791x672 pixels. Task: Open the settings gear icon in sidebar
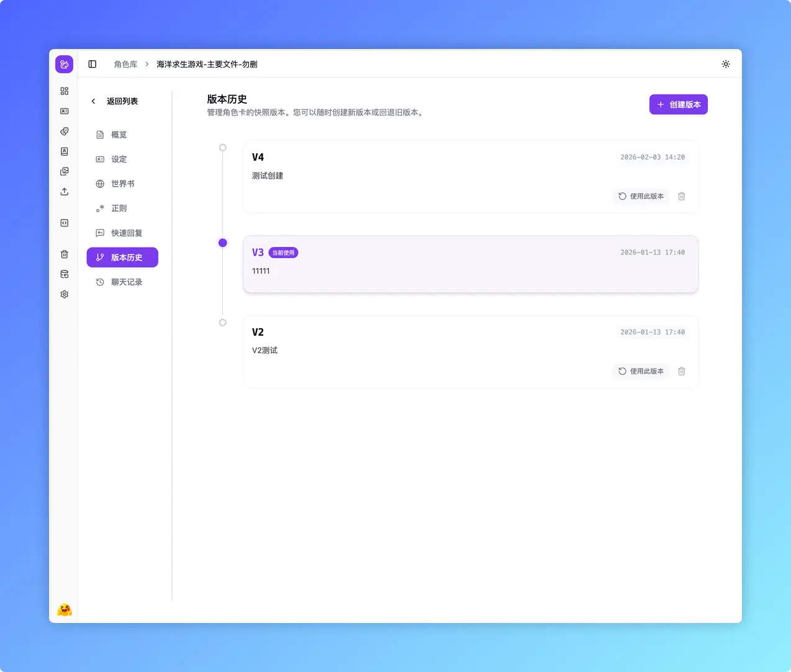coord(64,294)
